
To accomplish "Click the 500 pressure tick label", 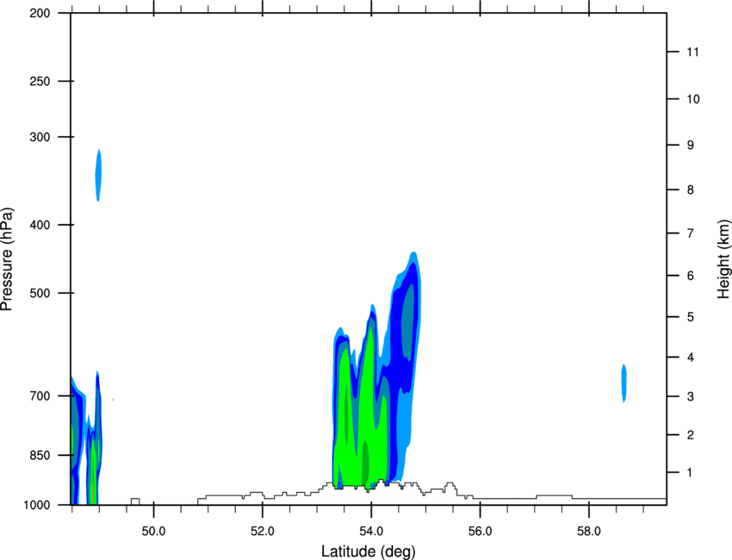I will [40, 293].
